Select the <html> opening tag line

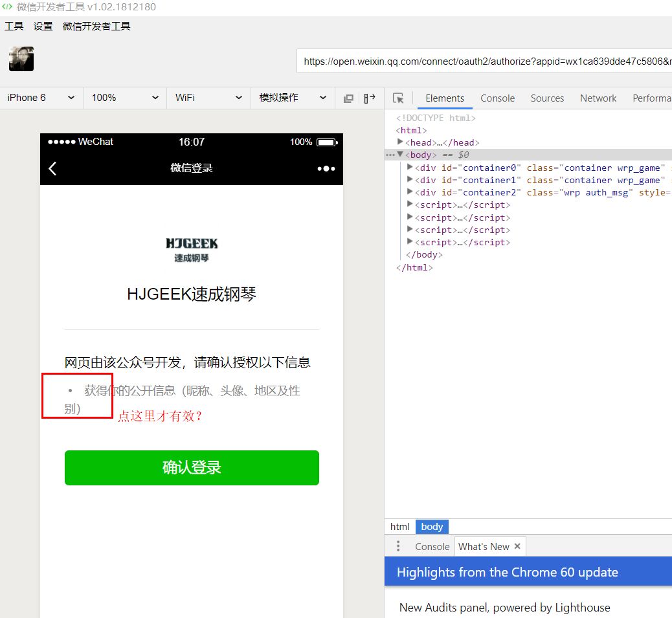(411, 130)
